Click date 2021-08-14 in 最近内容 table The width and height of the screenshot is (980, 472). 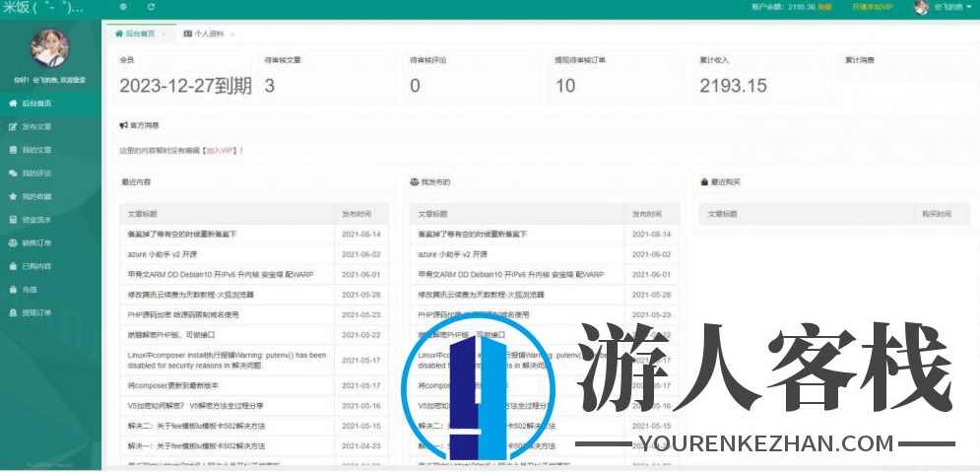tap(361, 234)
